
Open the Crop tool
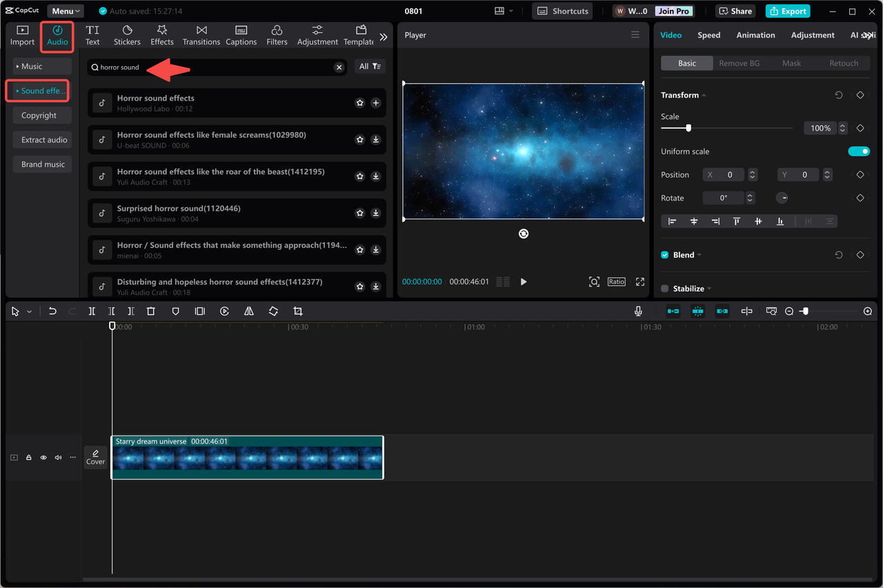[x=297, y=311]
